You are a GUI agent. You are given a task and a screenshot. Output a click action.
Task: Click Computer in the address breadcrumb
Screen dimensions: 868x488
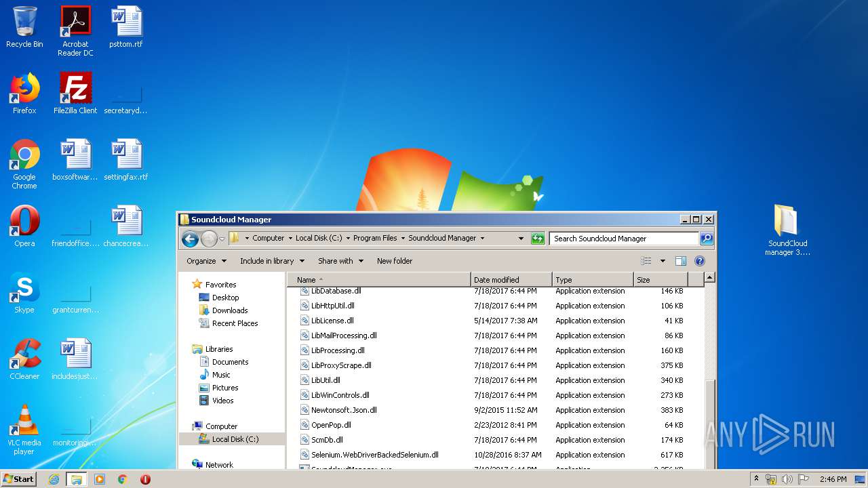pos(269,239)
